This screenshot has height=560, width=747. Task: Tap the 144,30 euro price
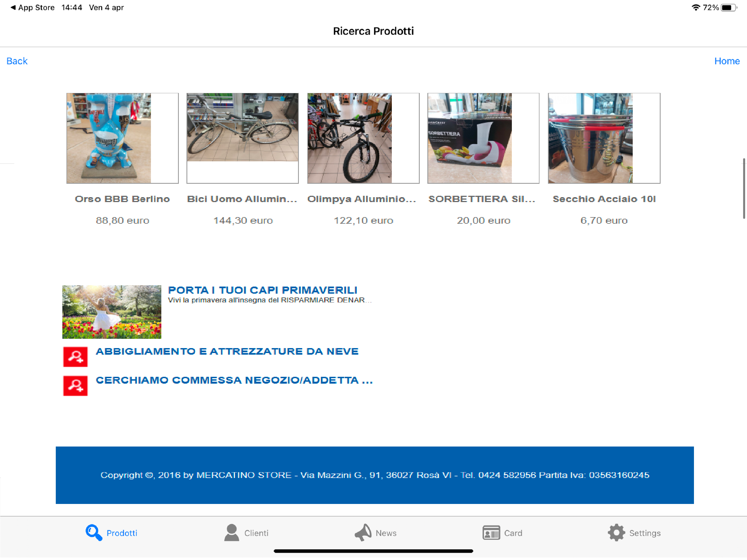click(243, 221)
